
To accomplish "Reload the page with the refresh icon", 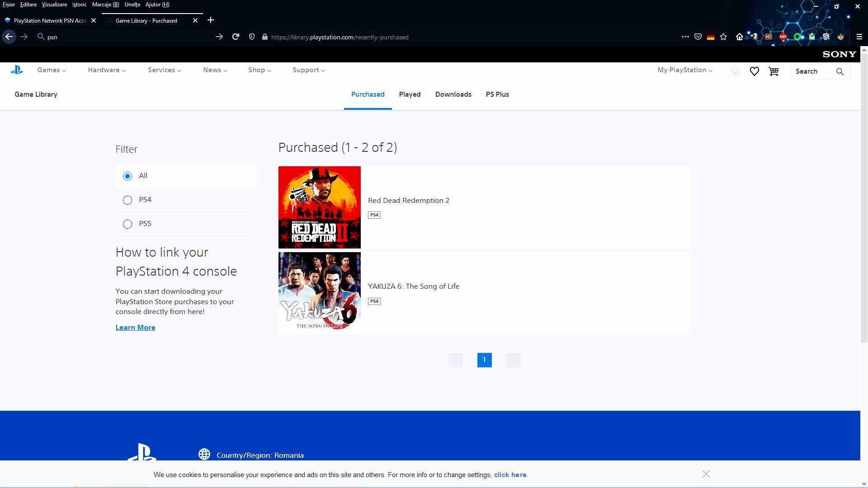I will (236, 37).
